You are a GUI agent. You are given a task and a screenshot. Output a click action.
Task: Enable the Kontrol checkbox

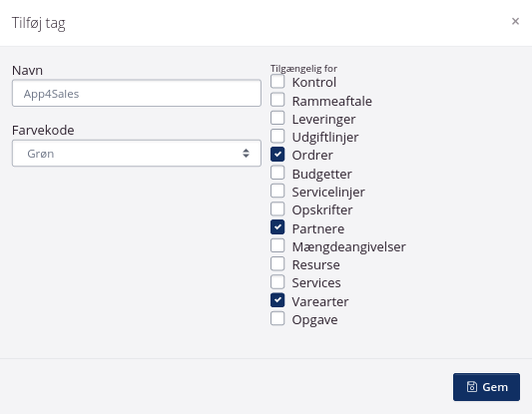point(277,82)
